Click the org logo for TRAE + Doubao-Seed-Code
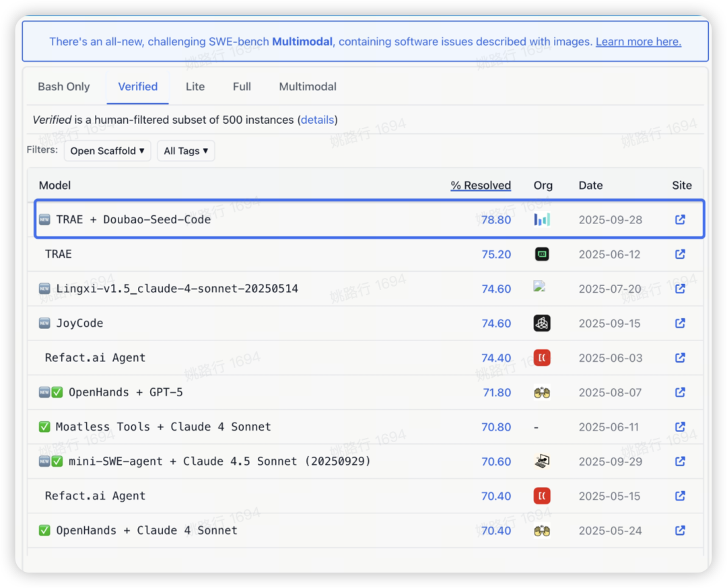The image size is (727, 588). click(x=541, y=219)
